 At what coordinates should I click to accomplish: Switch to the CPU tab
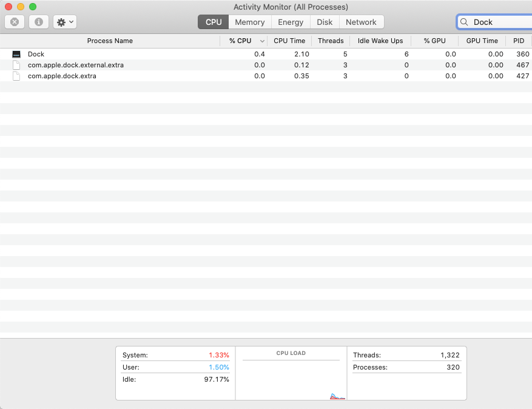pyautogui.click(x=214, y=22)
